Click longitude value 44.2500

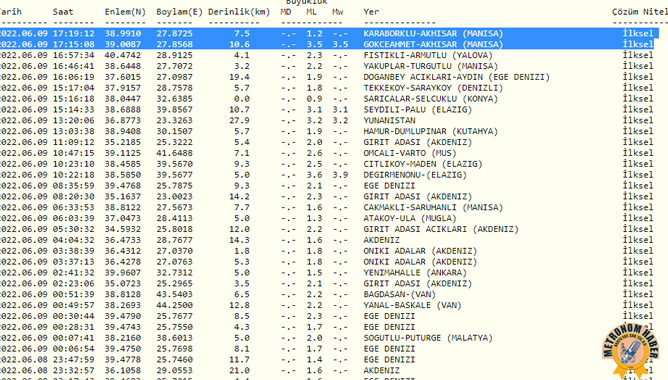174,305
